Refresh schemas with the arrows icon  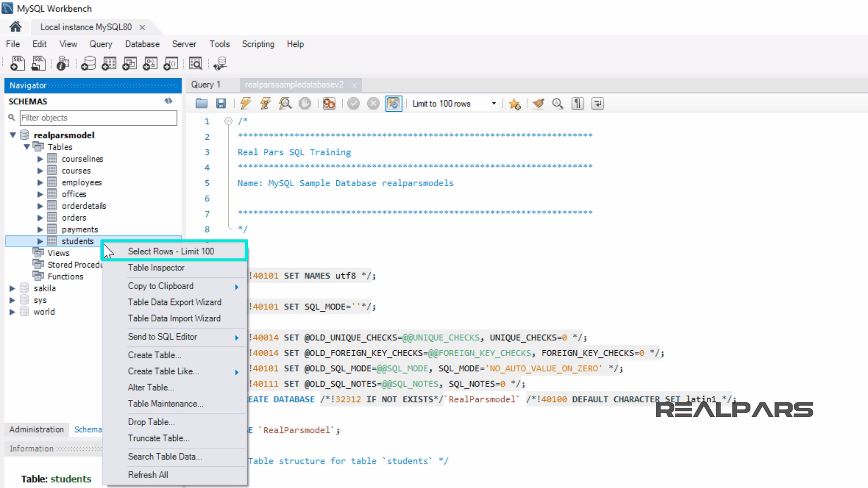[169, 101]
